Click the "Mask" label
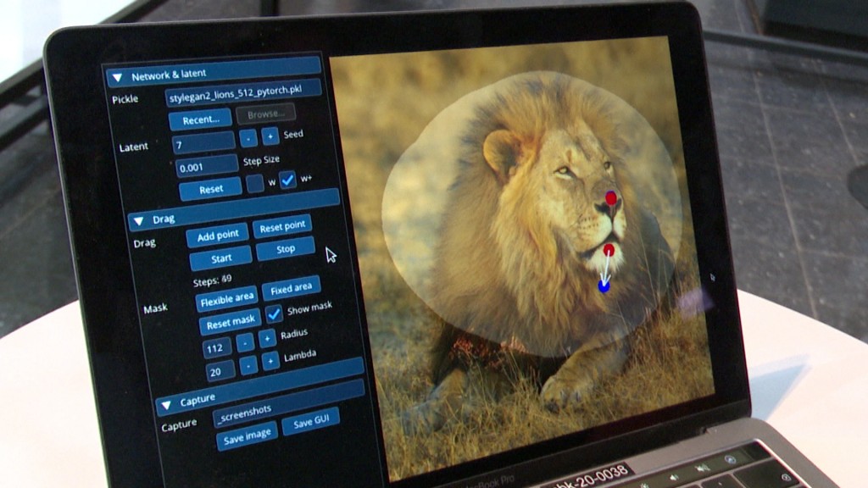This screenshot has height=488, width=868. (x=155, y=308)
